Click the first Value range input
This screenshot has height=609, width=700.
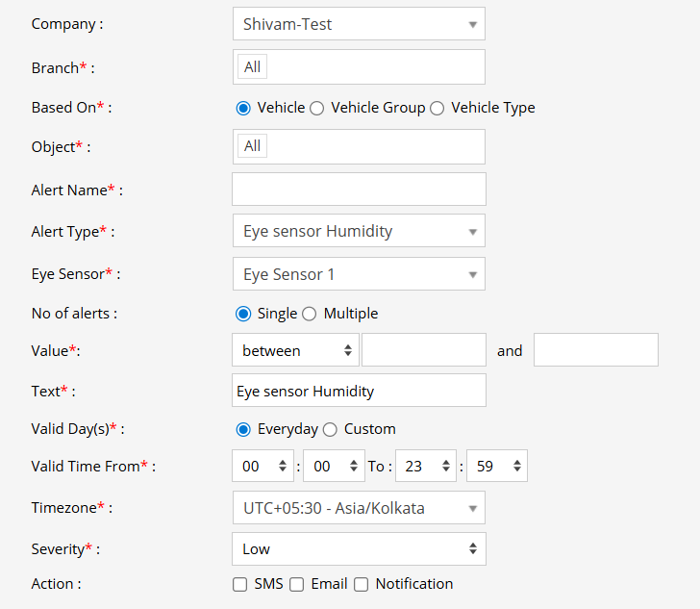click(x=423, y=351)
